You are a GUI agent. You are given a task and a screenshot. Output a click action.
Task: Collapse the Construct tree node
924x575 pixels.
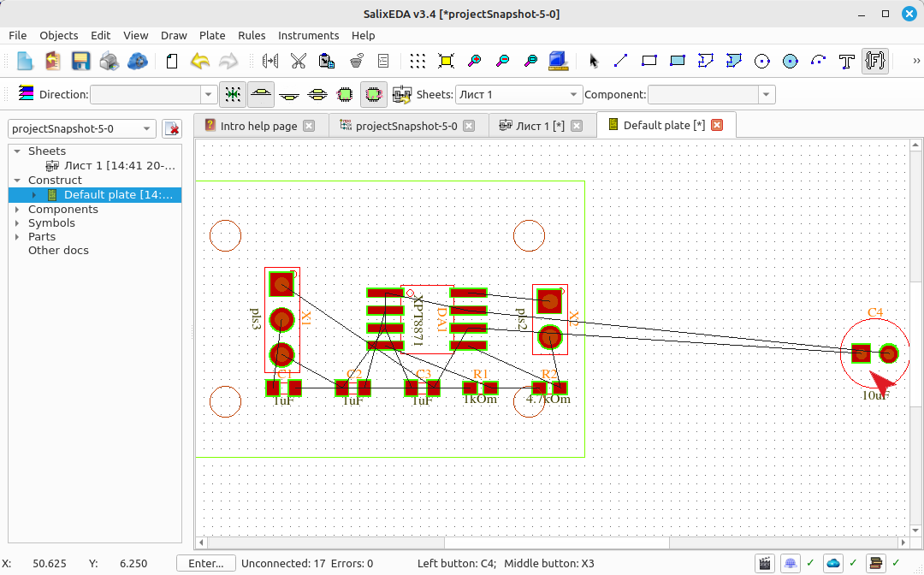click(17, 181)
